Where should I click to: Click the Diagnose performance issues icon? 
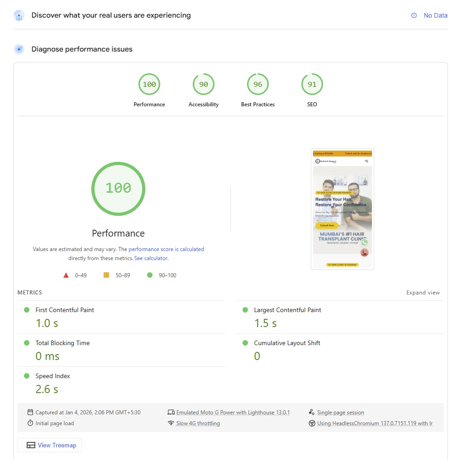pyautogui.click(x=19, y=49)
